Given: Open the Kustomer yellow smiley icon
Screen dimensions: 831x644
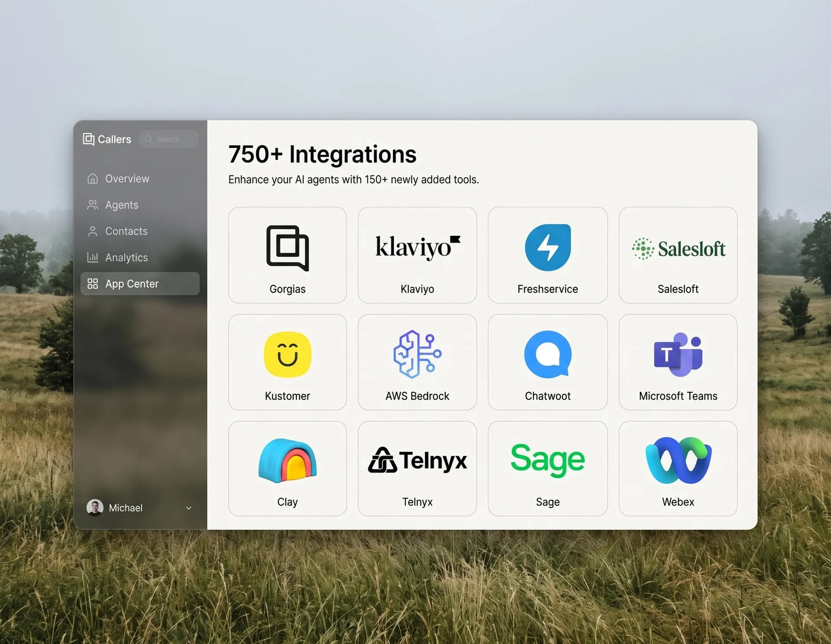Looking at the screenshot, I should point(287,355).
